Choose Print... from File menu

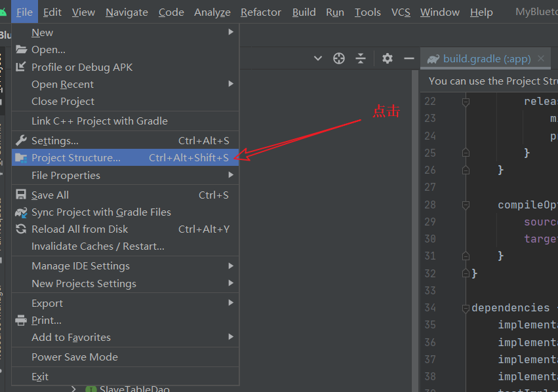[125, 320]
